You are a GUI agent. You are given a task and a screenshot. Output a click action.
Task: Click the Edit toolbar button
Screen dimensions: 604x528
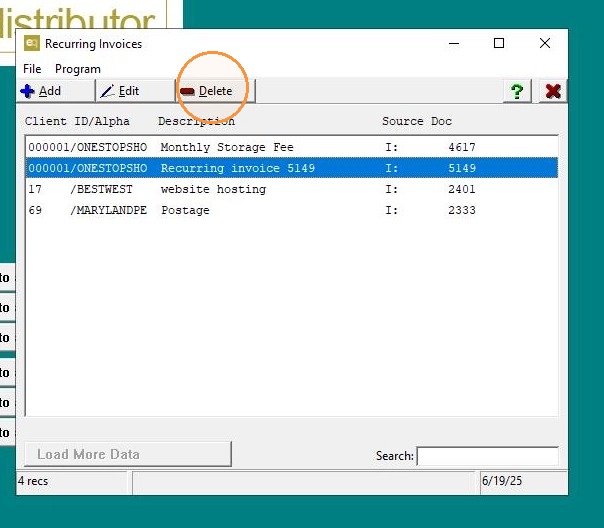(x=136, y=91)
